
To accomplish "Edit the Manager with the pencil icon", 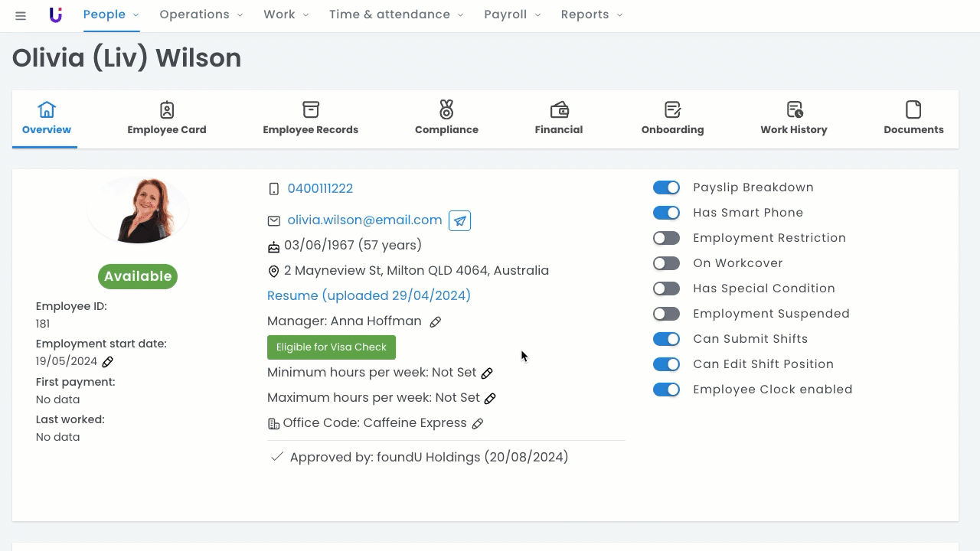I will [436, 322].
